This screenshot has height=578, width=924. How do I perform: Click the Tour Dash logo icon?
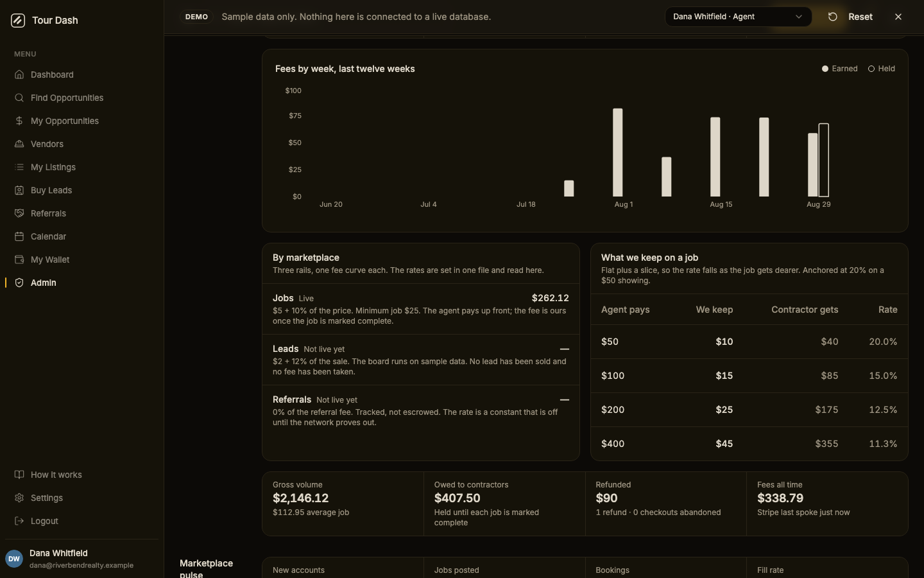(18, 21)
